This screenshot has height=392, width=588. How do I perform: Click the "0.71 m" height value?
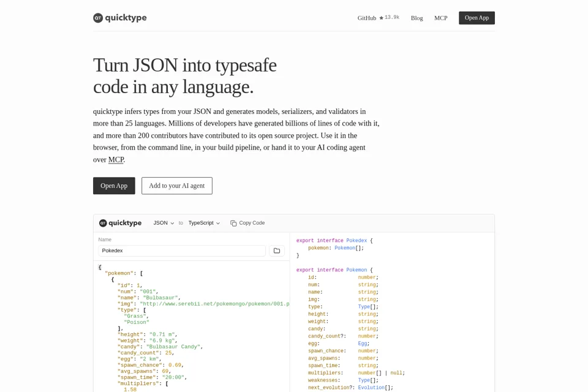tap(162, 334)
